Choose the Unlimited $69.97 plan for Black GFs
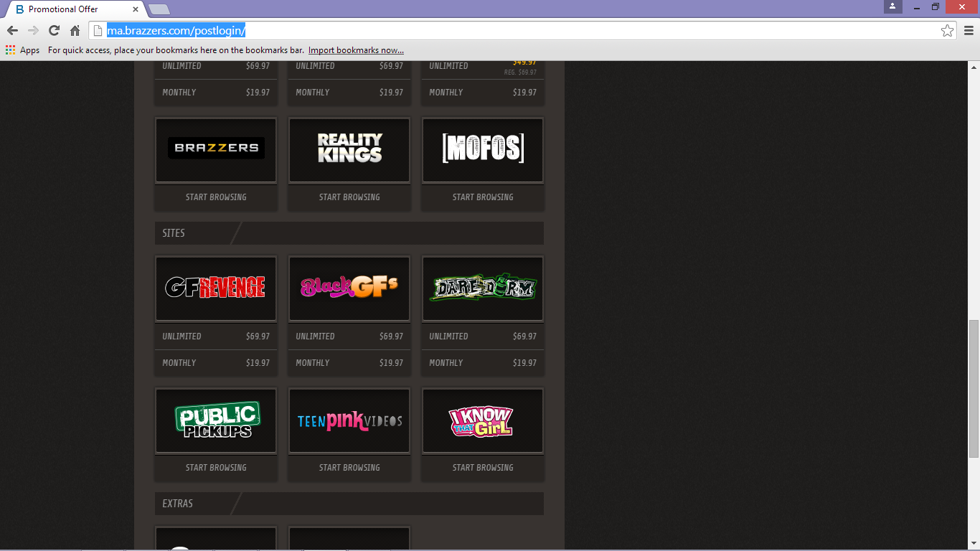Screen dimensions: 980x551 [x=349, y=336]
